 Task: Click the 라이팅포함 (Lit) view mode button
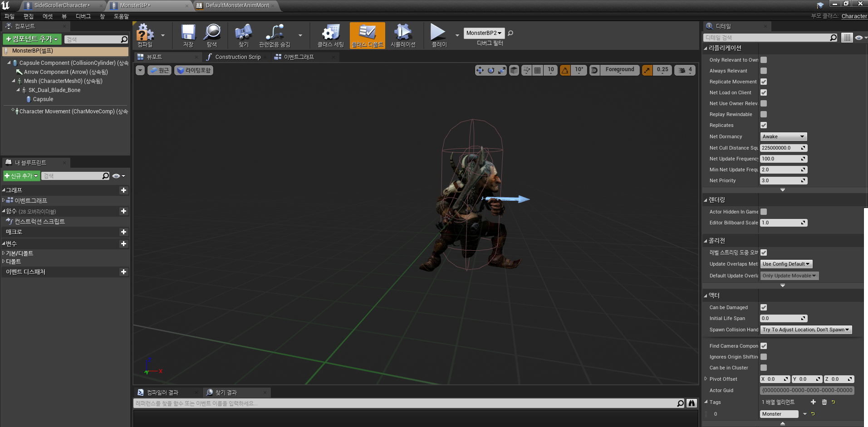tap(194, 70)
